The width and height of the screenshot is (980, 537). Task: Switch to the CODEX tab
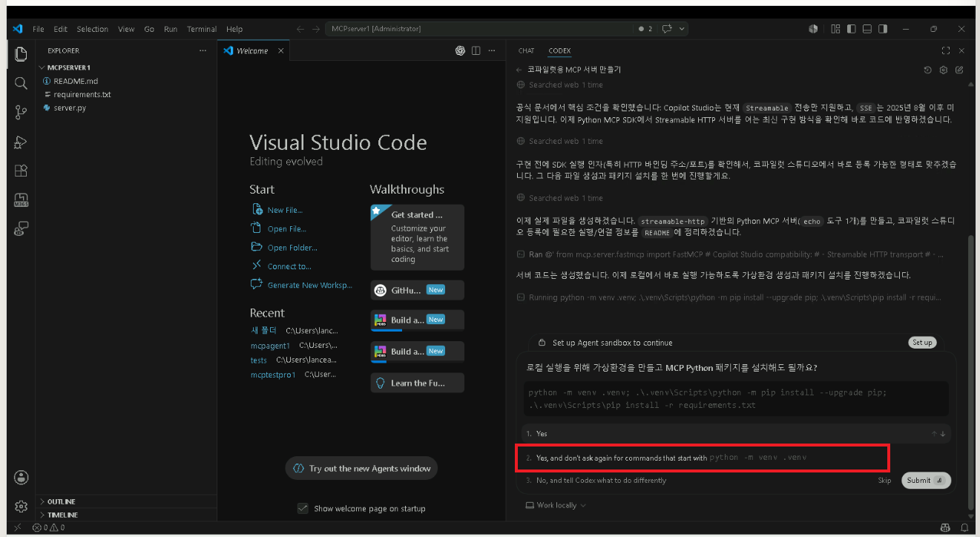pyautogui.click(x=559, y=50)
